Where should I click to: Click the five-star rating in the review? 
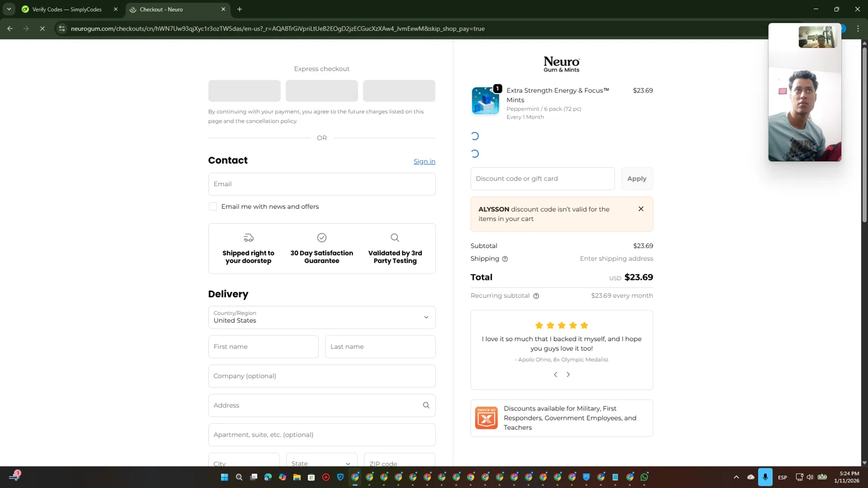click(x=561, y=326)
